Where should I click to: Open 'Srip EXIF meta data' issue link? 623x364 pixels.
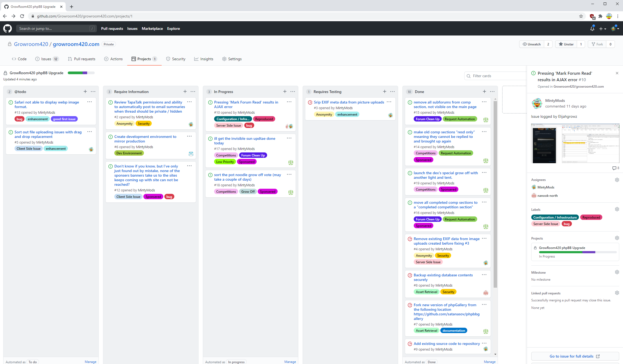click(349, 102)
